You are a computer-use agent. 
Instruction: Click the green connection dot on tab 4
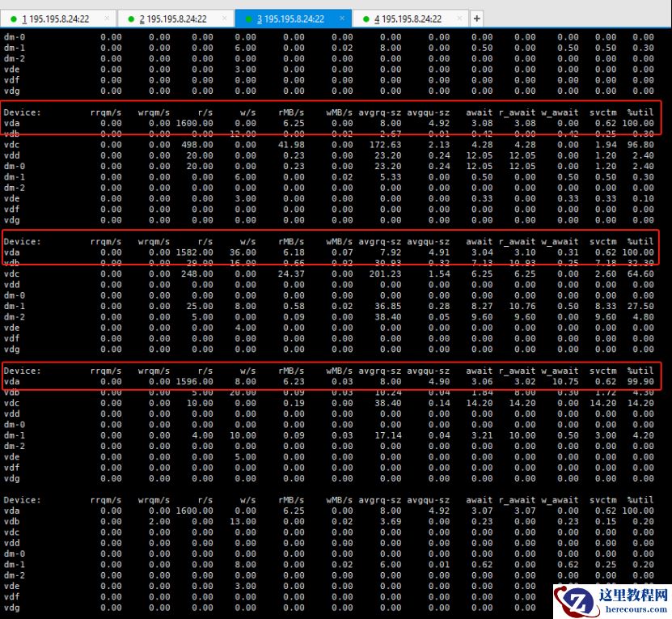[x=366, y=19]
